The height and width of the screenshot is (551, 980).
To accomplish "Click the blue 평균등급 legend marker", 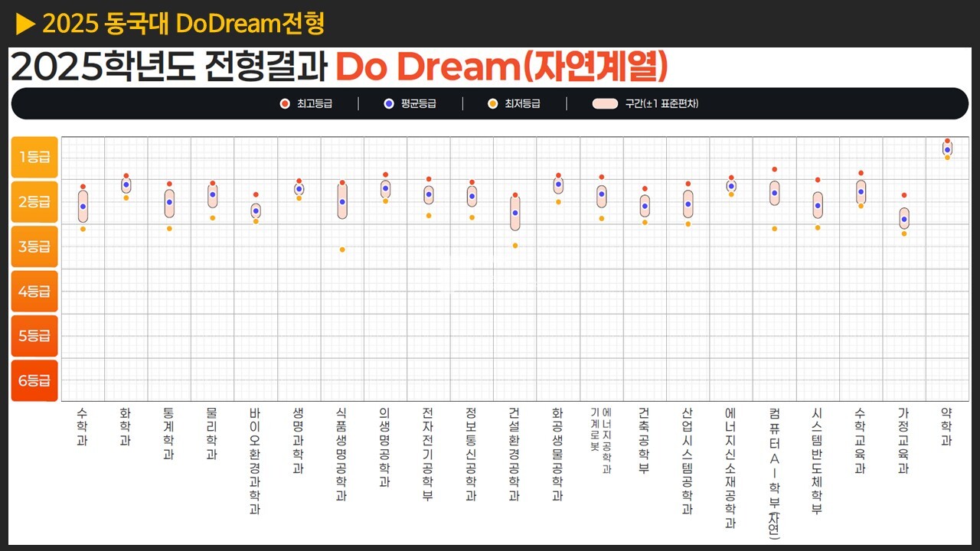I will click(389, 103).
